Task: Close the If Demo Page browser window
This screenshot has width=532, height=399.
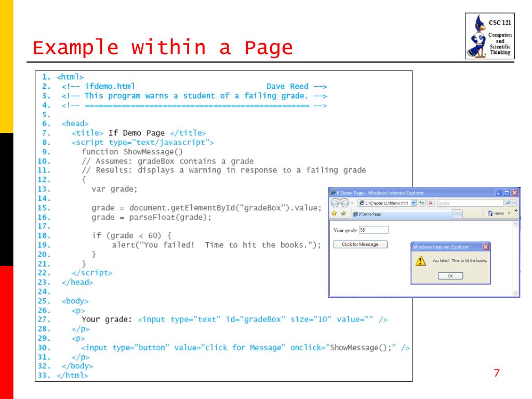Action: (x=515, y=193)
